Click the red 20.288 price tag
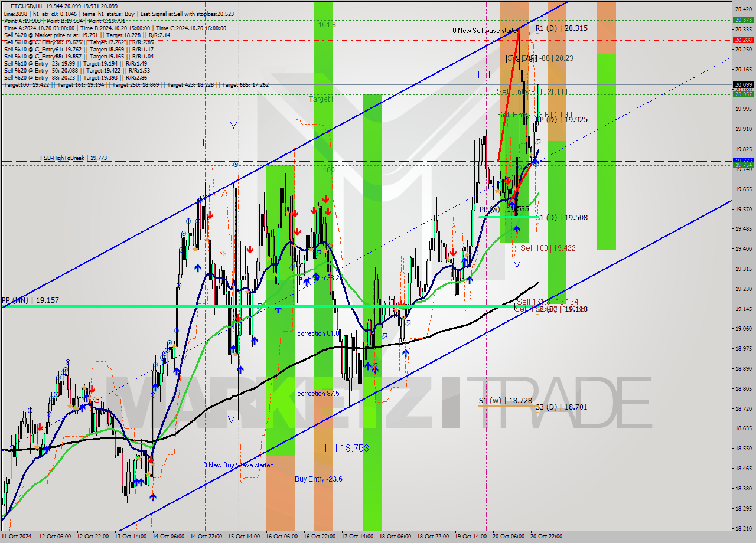Screen dimensions: 756x543 click(x=743, y=40)
